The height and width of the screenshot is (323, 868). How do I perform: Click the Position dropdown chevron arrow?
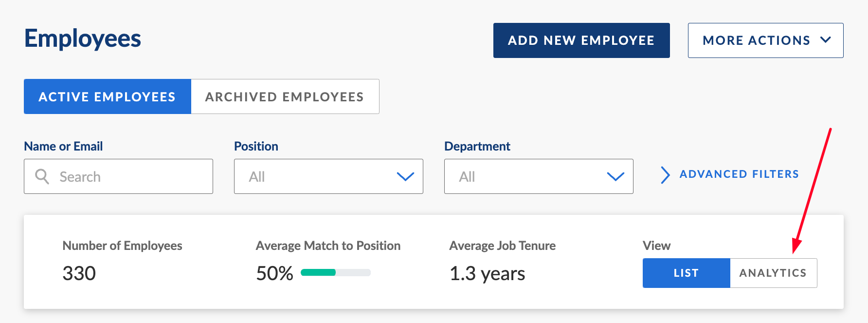(405, 176)
